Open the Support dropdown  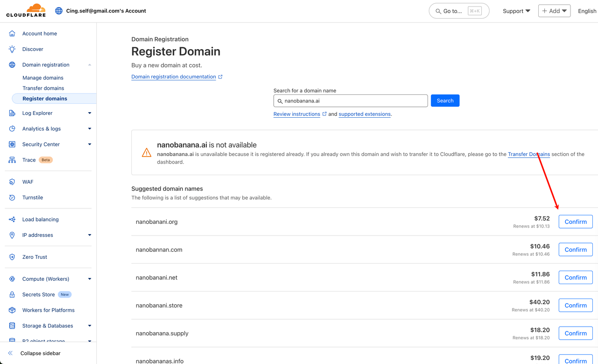pyautogui.click(x=516, y=11)
